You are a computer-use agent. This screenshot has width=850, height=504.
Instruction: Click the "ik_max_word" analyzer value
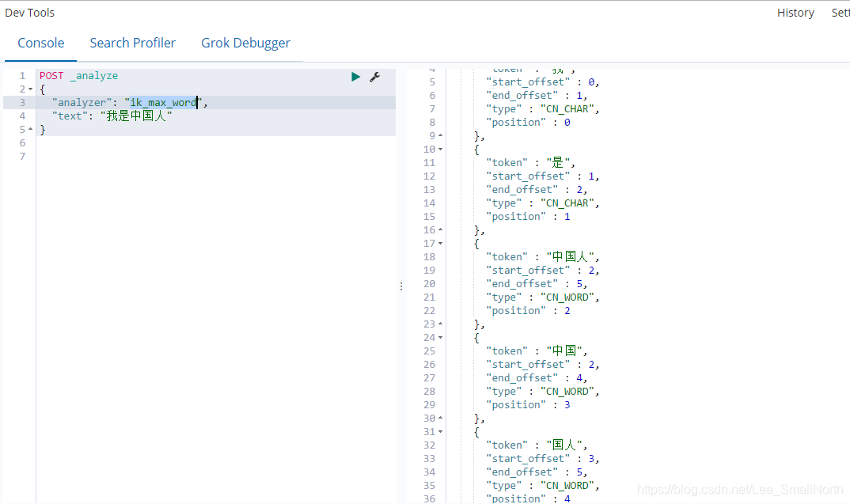click(162, 102)
